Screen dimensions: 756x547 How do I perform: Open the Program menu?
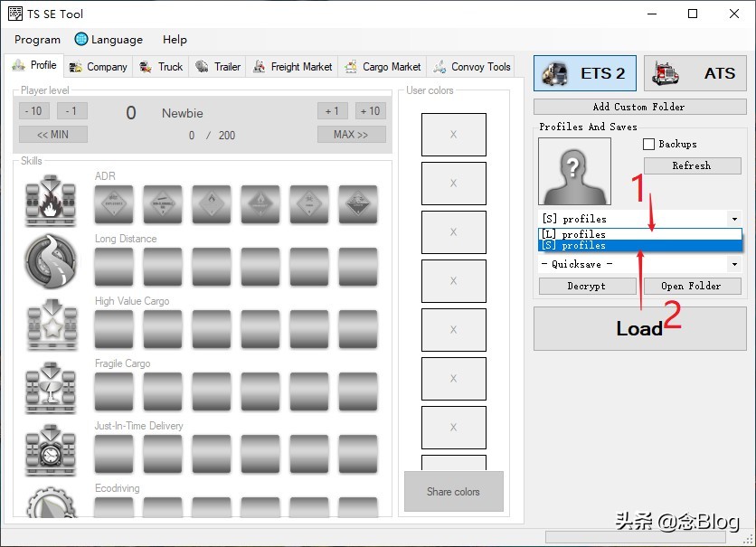[x=37, y=40]
